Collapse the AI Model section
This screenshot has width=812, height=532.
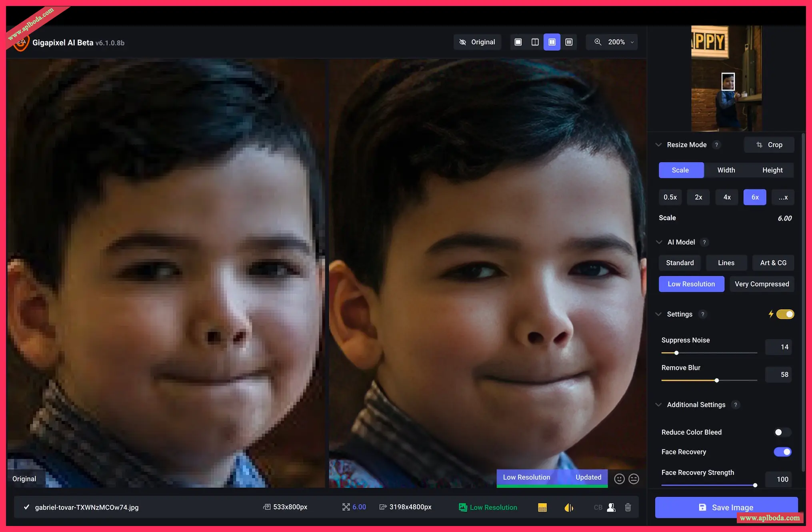coord(659,242)
